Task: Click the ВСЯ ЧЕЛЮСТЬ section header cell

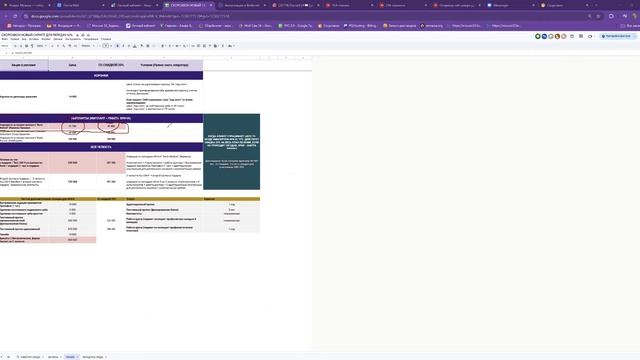Action: click(x=101, y=147)
